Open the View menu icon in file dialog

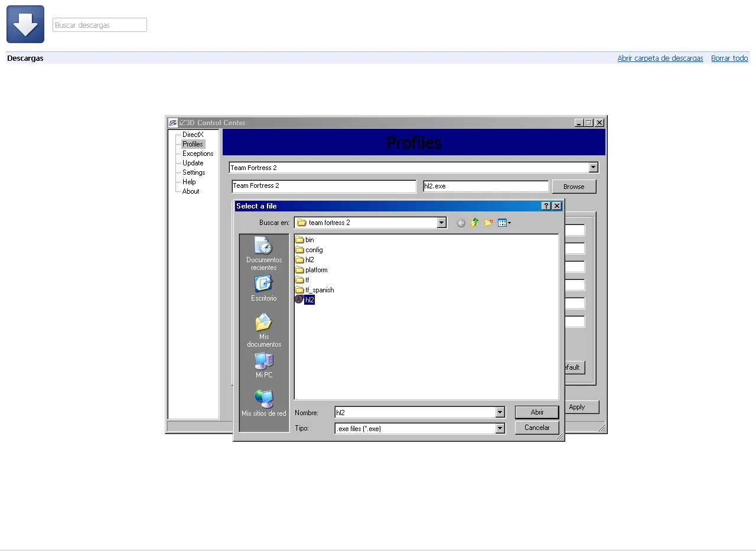click(504, 223)
